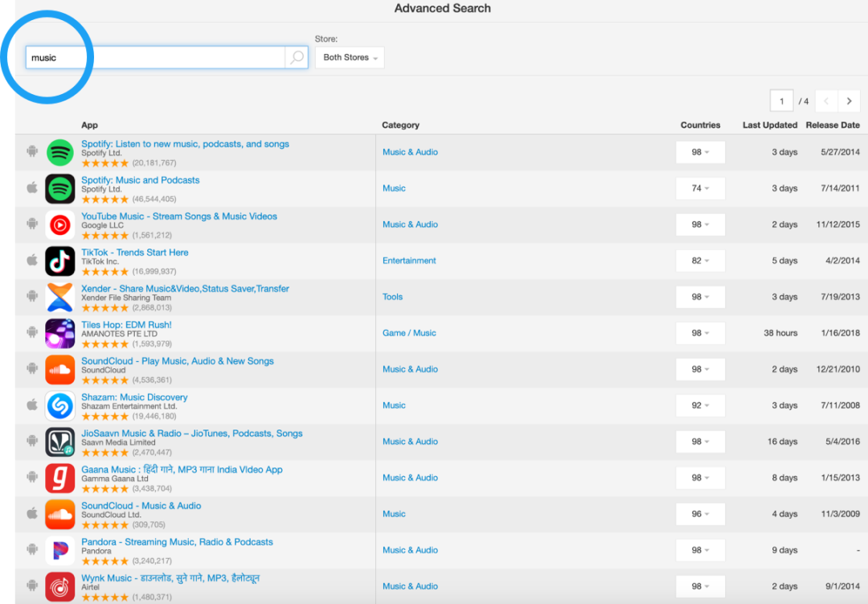Click Apple icon on SoundCloud - Music & Audio row

[x=32, y=512]
